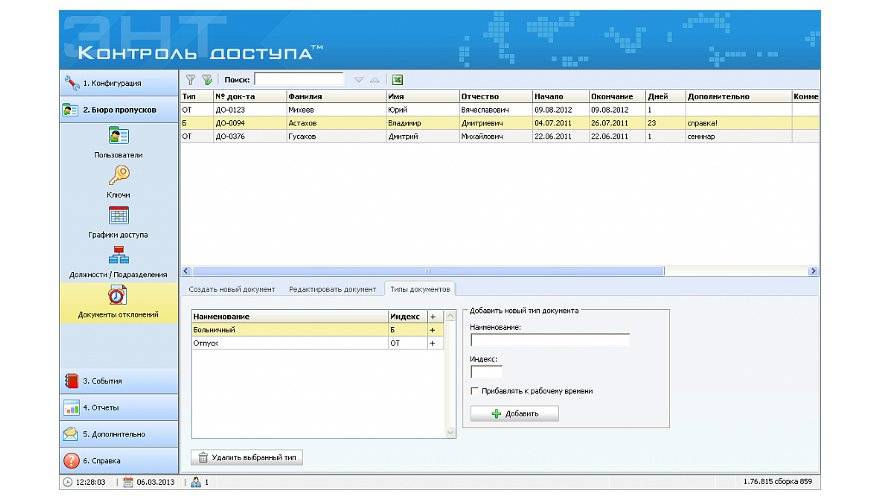
Task: Switch to Редактировать документ tab
Action: tap(332, 289)
